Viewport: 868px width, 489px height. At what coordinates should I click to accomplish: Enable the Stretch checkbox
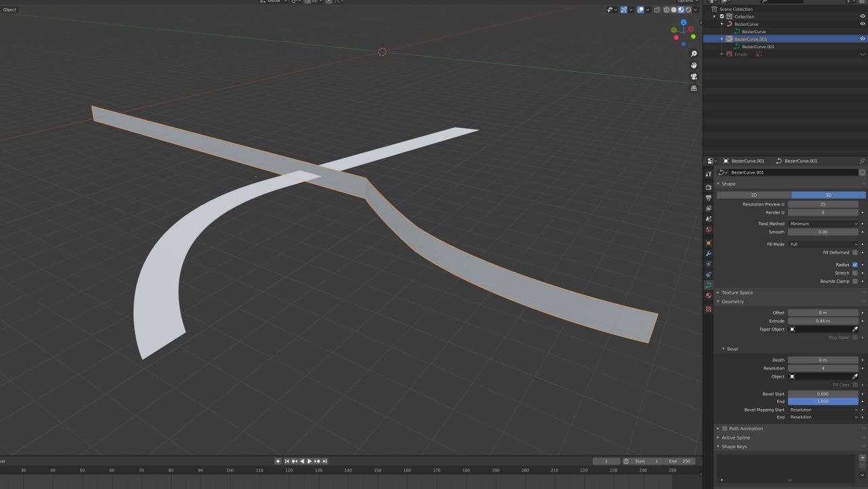(854, 273)
